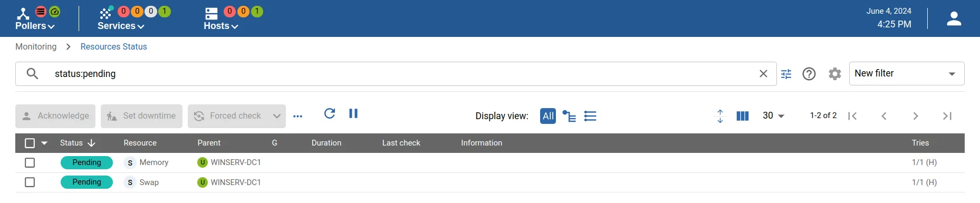The image size is (980, 203).
Task: Switch to view by host
Action: click(x=569, y=116)
